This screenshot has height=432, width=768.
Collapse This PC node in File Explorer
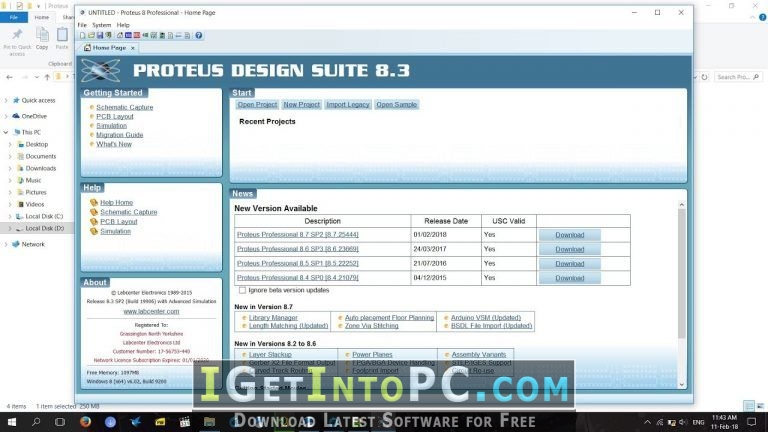coord(6,132)
